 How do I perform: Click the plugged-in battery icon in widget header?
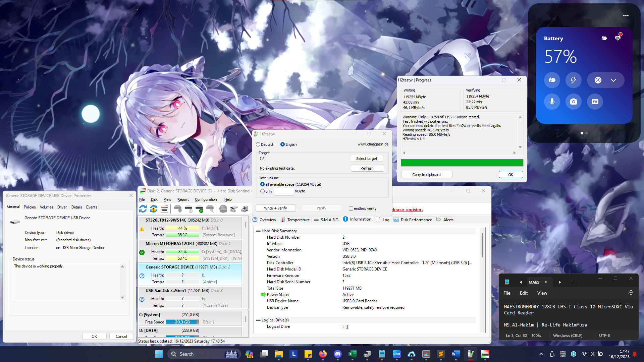point(604,38)
